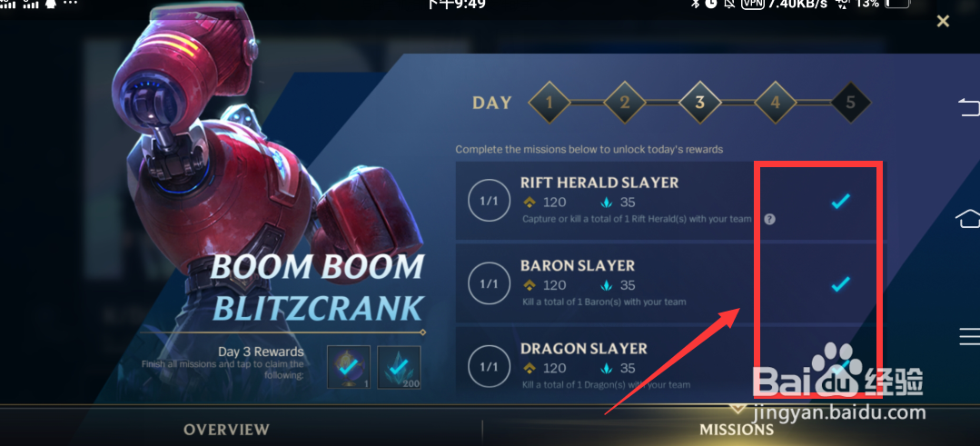Screen dimensions: 980x446
Task: Click the help question mark icon
Action: 770,219
